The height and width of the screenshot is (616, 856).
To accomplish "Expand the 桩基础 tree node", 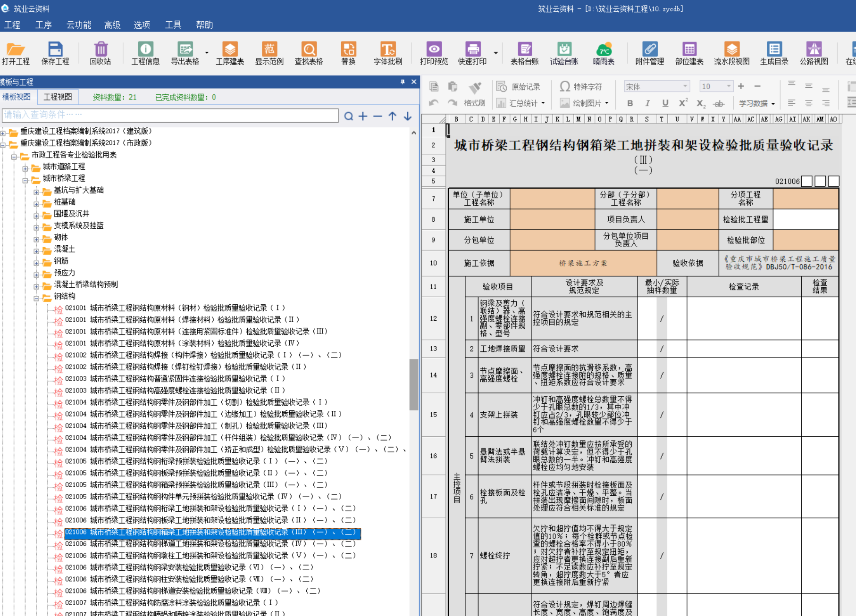I will point(36,204).
